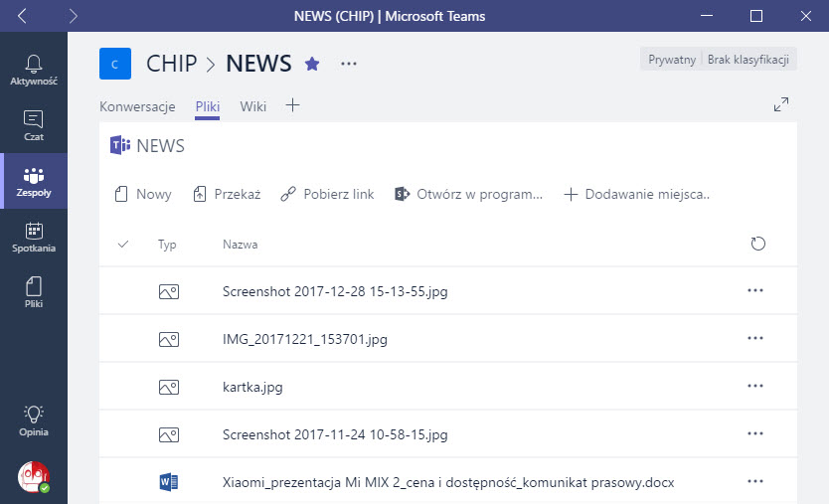Maximize the Teams window
Image resolution: width=829 pixels, height=504 pixels.
pyautogui.click(x=756, y=16)
